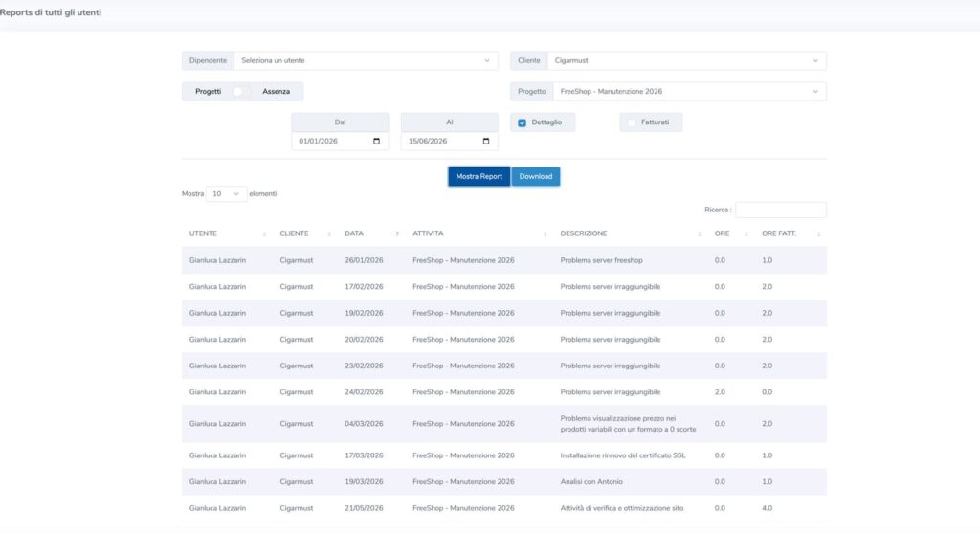The image size is (980, 533).
Task: Sort table by ORE column arrows
Action: click(746, 233)
